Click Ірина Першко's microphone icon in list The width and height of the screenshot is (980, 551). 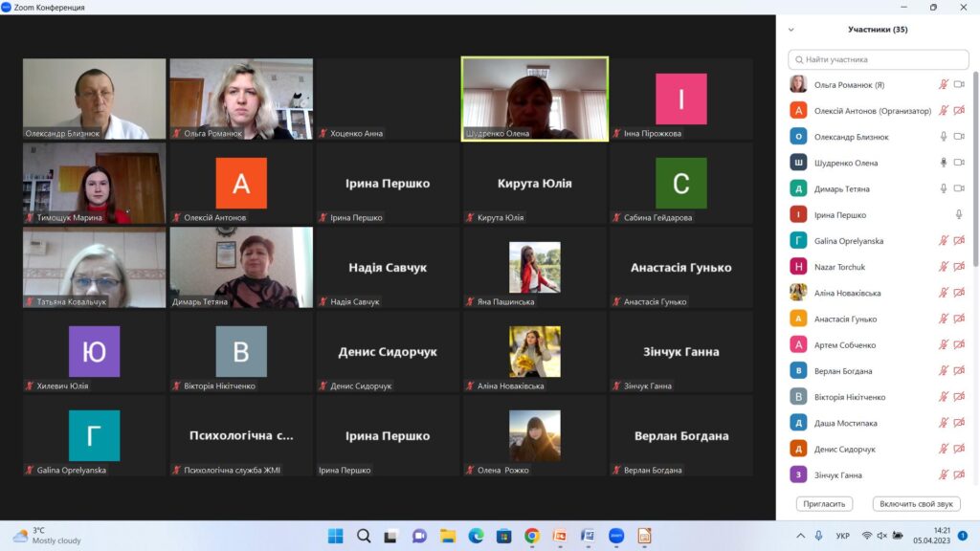point(959,215)
